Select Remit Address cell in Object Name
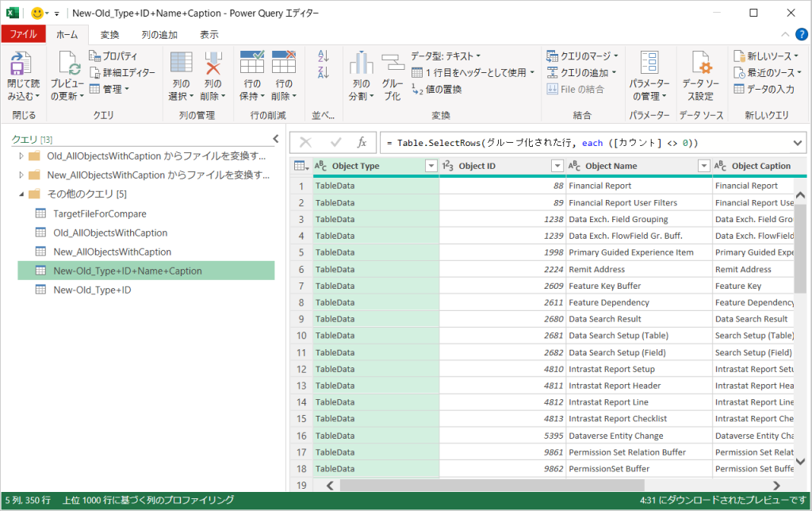 click(x=639, y=270)
